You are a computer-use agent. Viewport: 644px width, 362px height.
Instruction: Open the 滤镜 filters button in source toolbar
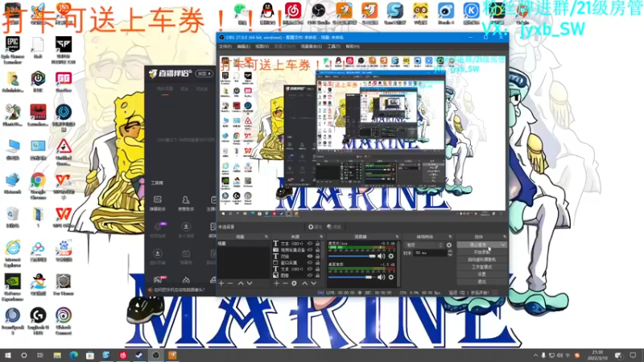pyautogui.click(x=334, y=227)
